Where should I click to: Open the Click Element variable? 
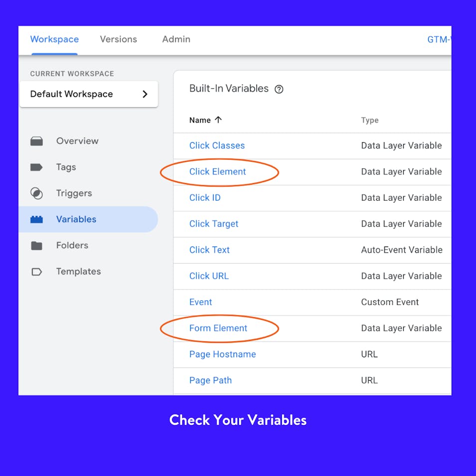click(218, 172)
